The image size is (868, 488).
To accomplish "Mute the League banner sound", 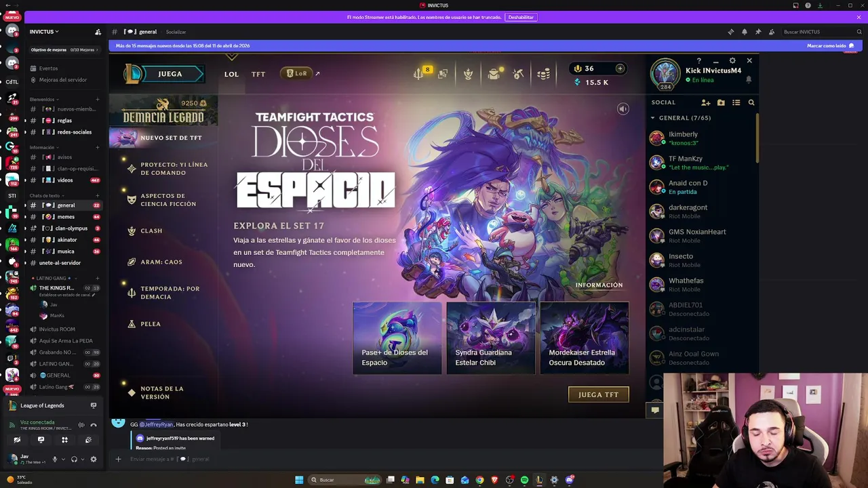I will (x=623, y=109).
